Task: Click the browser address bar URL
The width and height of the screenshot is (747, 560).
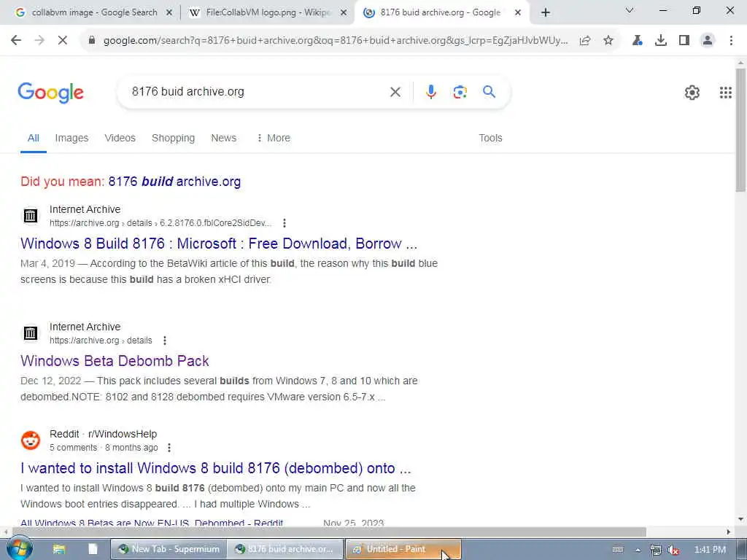Action: (x=336, y=41)
